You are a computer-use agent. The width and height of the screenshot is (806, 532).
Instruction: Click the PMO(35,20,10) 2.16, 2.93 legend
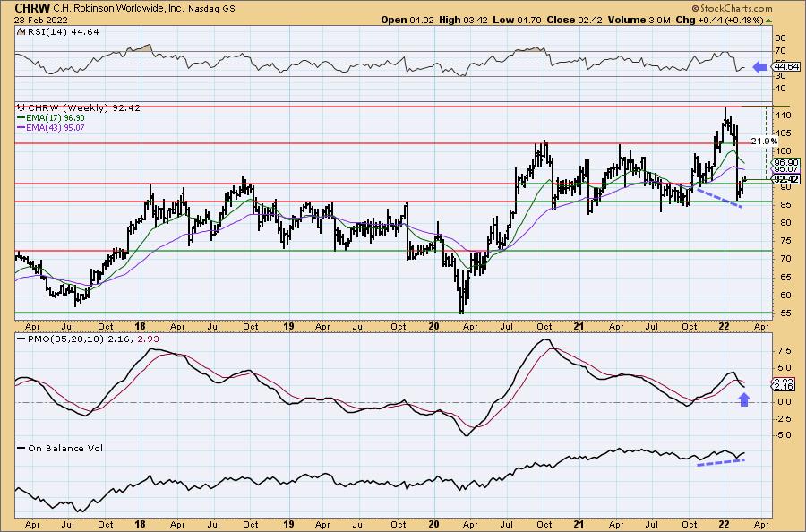tap(93, 339)
